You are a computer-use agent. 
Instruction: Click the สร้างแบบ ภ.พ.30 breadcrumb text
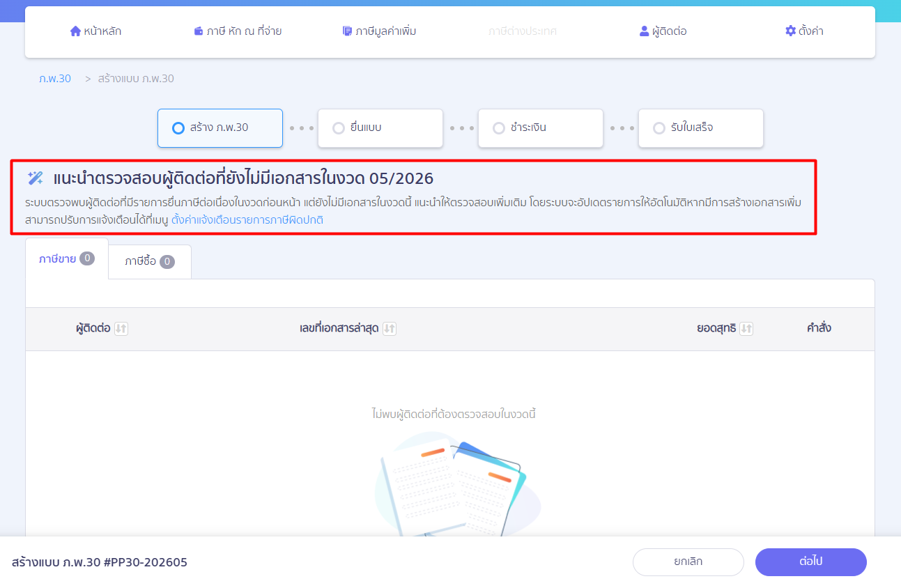[x=136, y=79]
